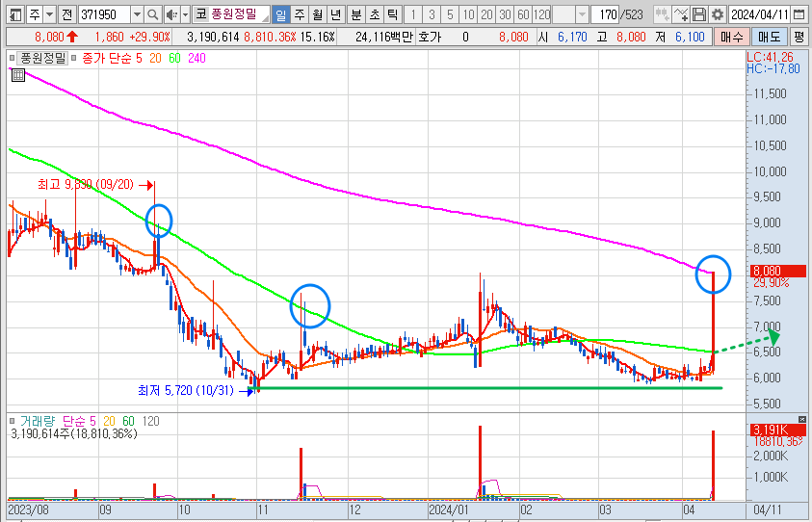This screenshot has width=812, height=522.
Task: Expand the 주 type dropdown arrow
Action: (x=50, y=14)
